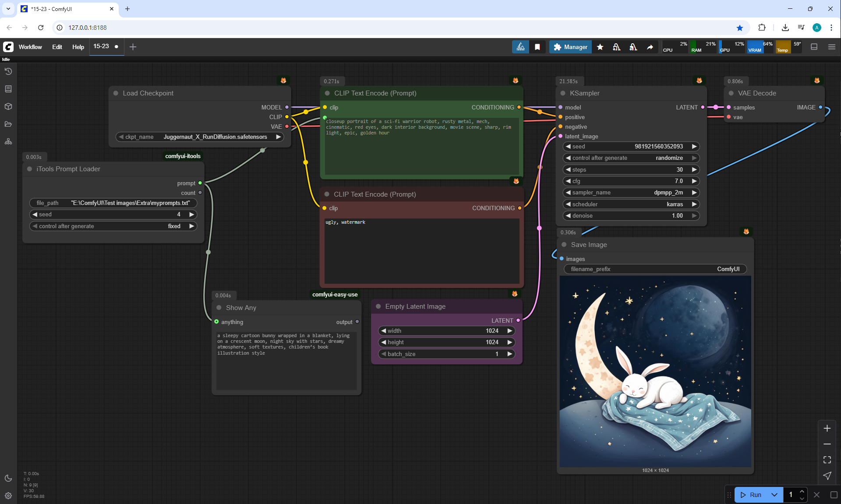Open the queue history sidebar icon
This screenshot has width=841, height=504.
tap(8, 71)
